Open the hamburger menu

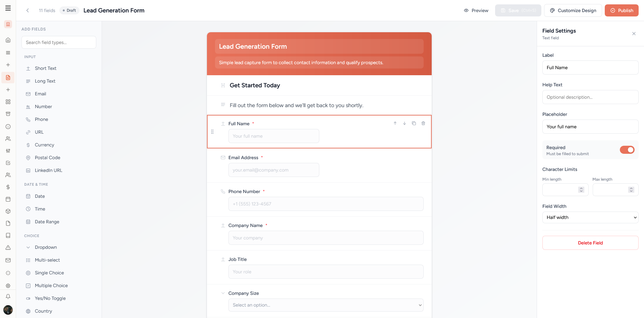(8, 8)
